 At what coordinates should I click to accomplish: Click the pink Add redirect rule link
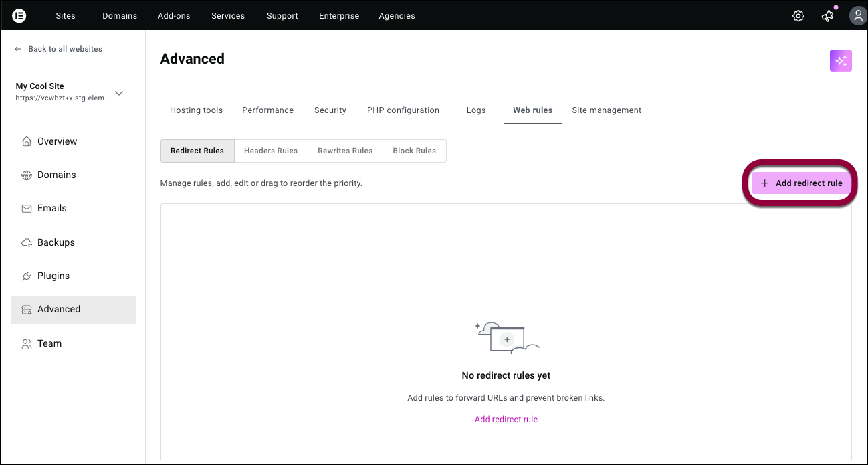(x=506, y=420)
